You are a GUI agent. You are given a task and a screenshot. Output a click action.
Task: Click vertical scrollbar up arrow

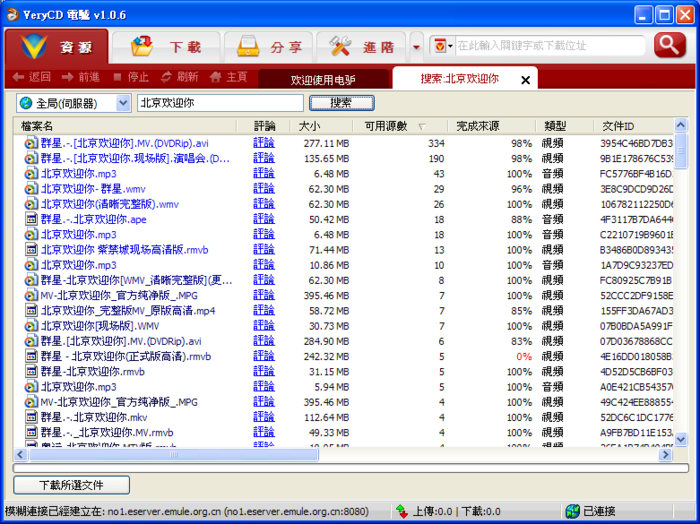pos(680,125)
